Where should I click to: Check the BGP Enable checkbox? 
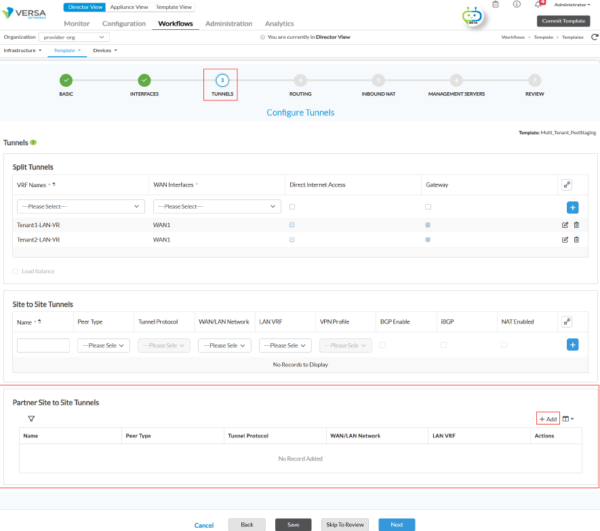(x=383, y=345)
